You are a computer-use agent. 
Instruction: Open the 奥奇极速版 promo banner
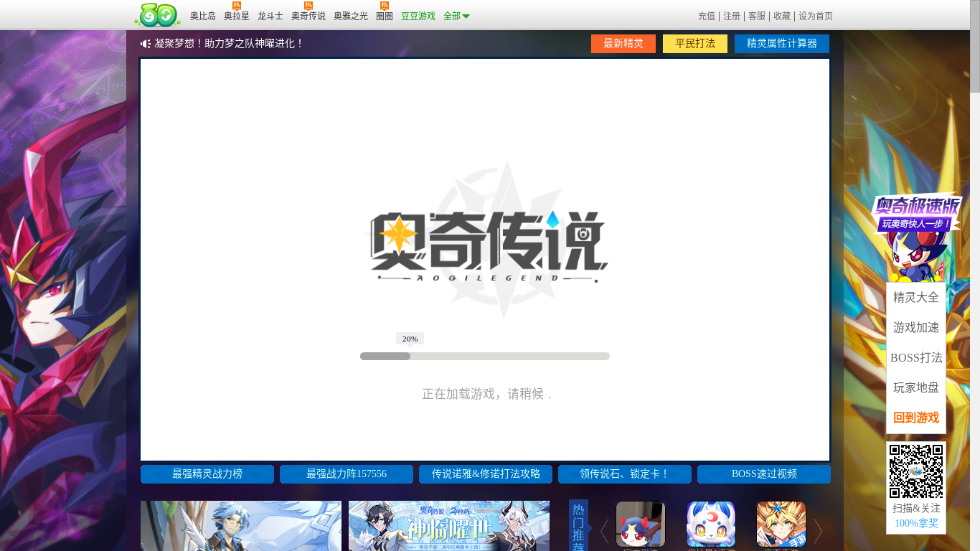click(x=916, y=237)
